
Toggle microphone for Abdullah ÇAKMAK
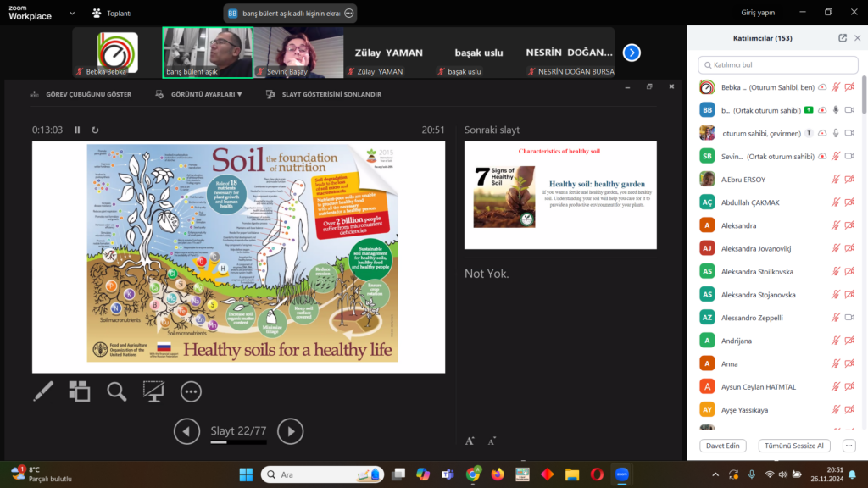click(836, 202)
